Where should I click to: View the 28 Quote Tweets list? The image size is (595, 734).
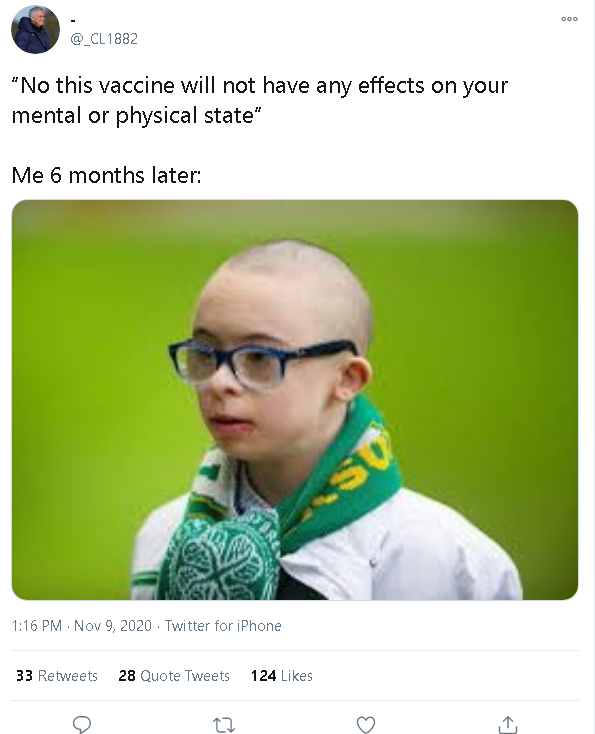[x=174, y=675]
